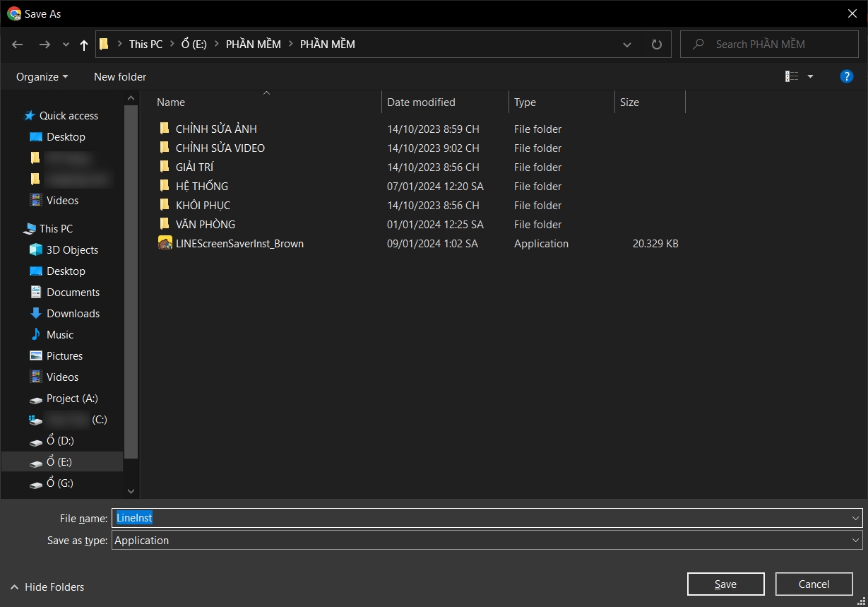Open the view options dropdown arrow
The width and height of the screenshot is (868, 607).
[x=810, y=76]
